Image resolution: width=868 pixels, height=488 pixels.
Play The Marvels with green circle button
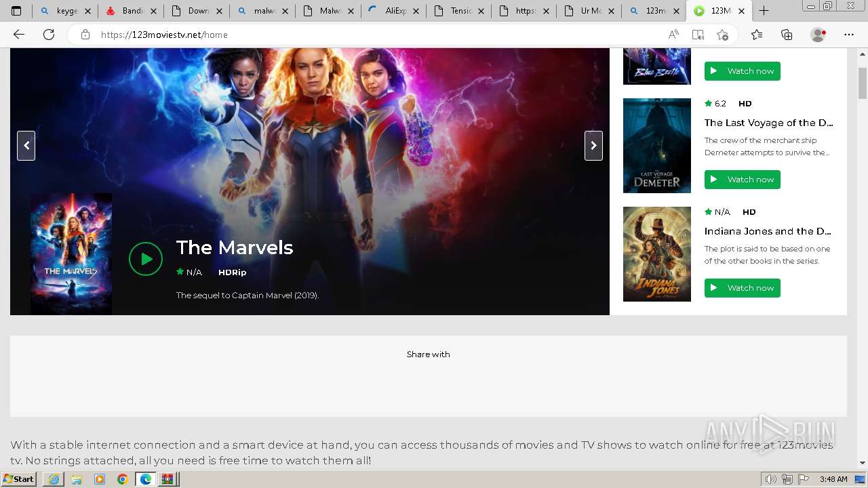click(146, 259)
